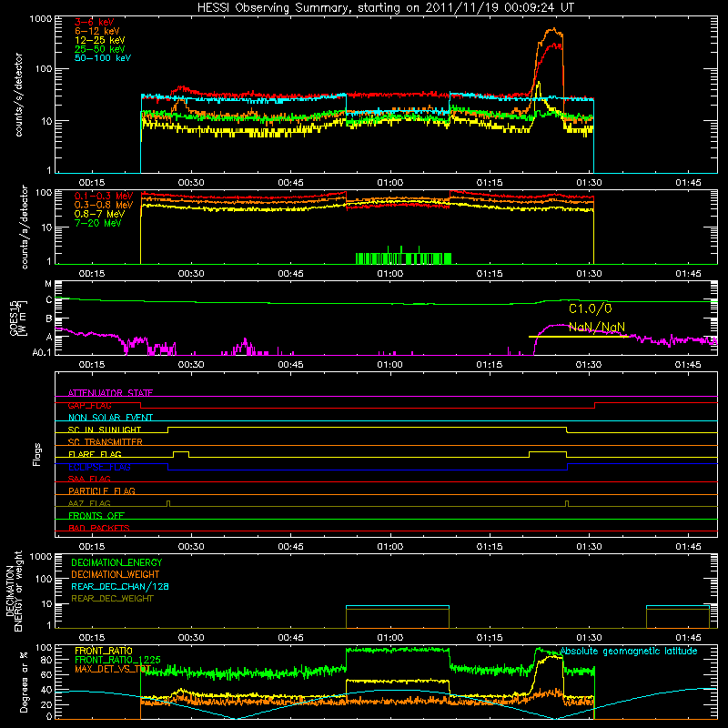Image resolution: width=728 pixels, height=728 pixels.
Task: Click the Flags axis label
Action: [37, 454]
